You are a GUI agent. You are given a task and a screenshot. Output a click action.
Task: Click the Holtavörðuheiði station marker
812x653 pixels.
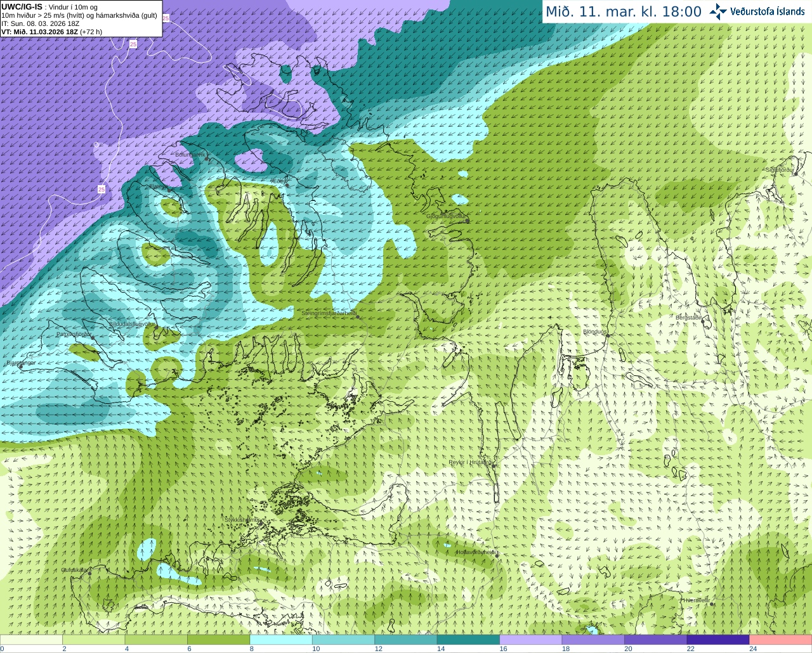point(495,556)
